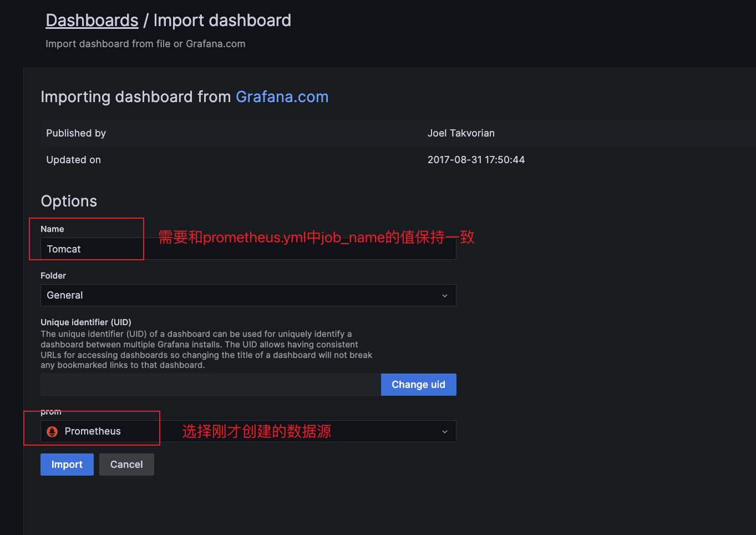Follow the Grafana.com link in the heading
This screenshot has height=535, width=756.
click(282, 97)
